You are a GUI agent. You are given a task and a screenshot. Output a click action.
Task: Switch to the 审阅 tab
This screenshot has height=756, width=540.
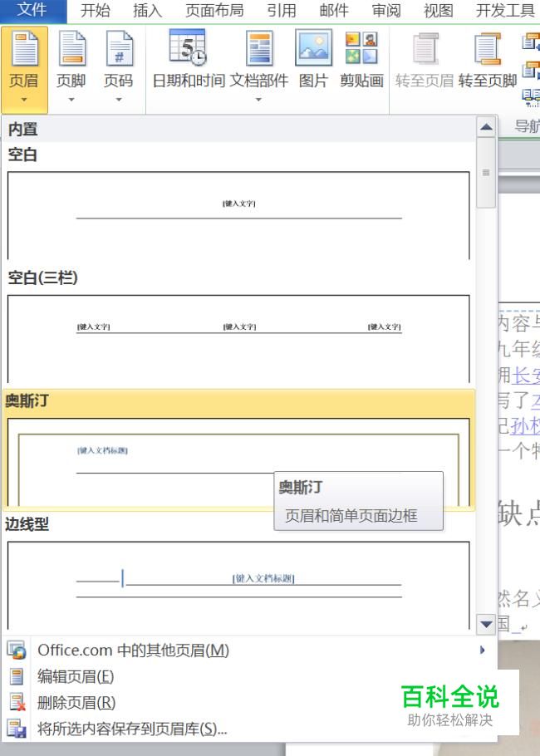(x=386, y=11)
